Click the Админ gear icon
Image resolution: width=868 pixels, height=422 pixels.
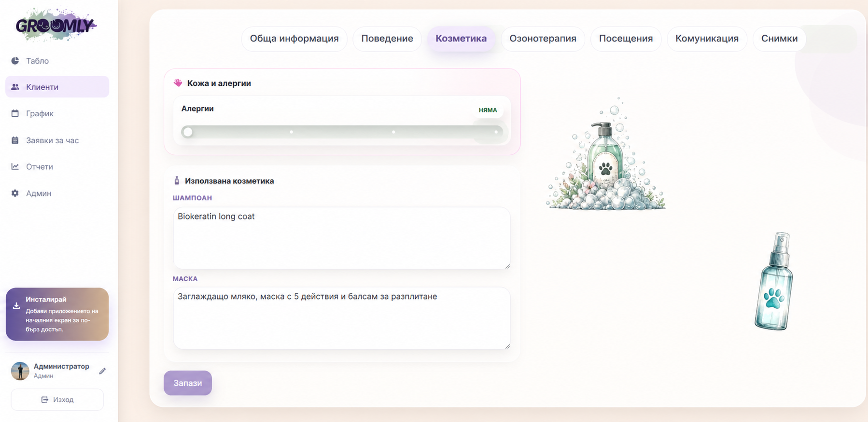(x=15, y=193)
